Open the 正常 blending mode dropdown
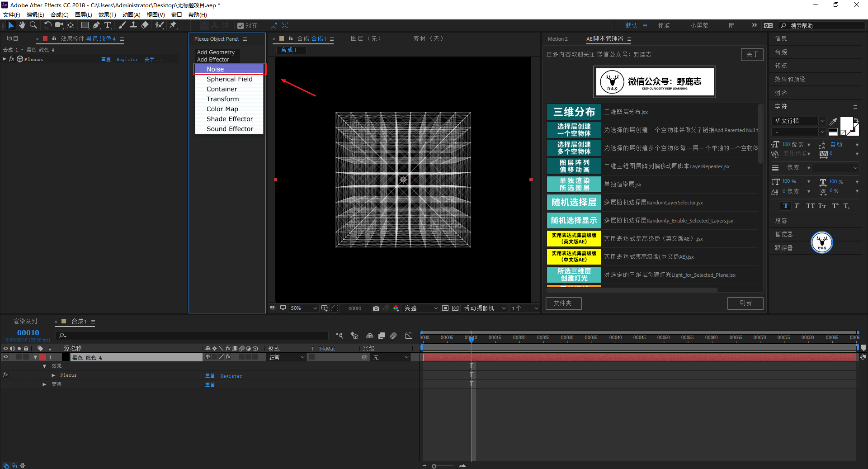Viewport: 868px width, 469px height. [287, 357]
